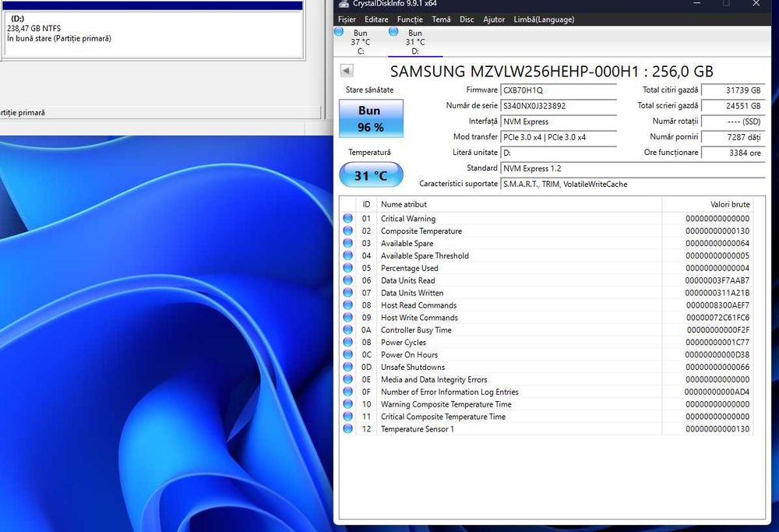Click the status icon for Data Units Written
The height and width of the screenshot is (532, 779).
point(347,293)
